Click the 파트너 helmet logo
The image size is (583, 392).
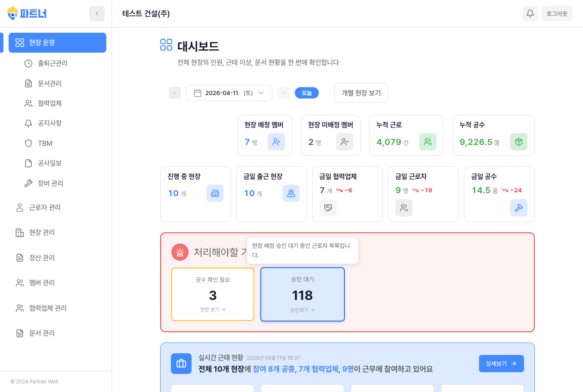pyautogui.click(x=12, y=13)
